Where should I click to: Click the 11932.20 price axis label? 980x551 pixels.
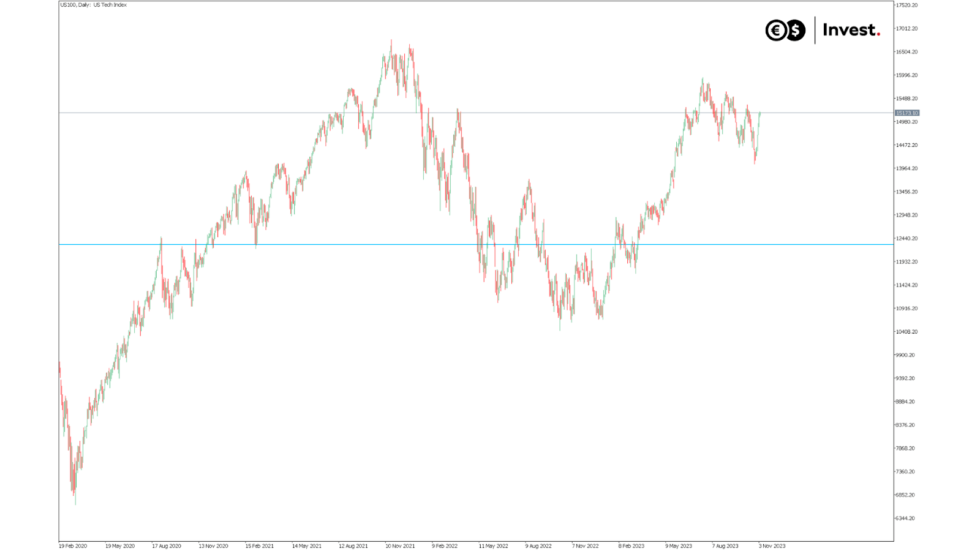907,262
